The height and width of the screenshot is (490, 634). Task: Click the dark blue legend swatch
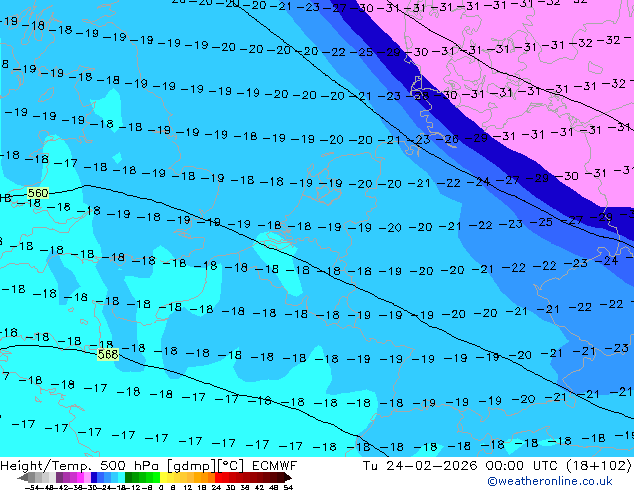94,477
